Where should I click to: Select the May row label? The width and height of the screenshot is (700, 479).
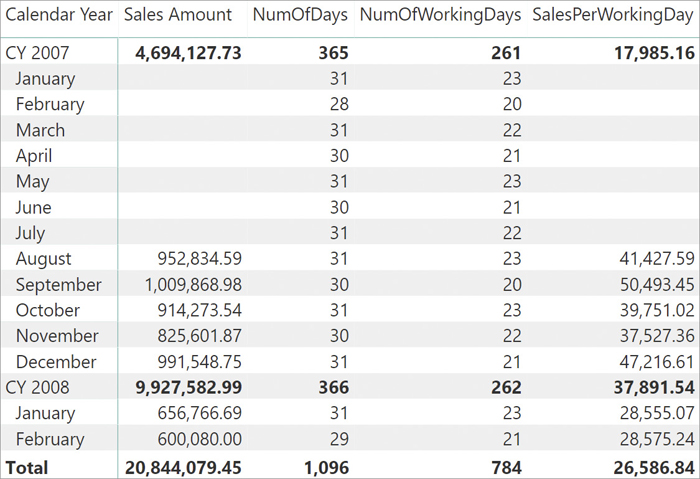tap(33, 182)
